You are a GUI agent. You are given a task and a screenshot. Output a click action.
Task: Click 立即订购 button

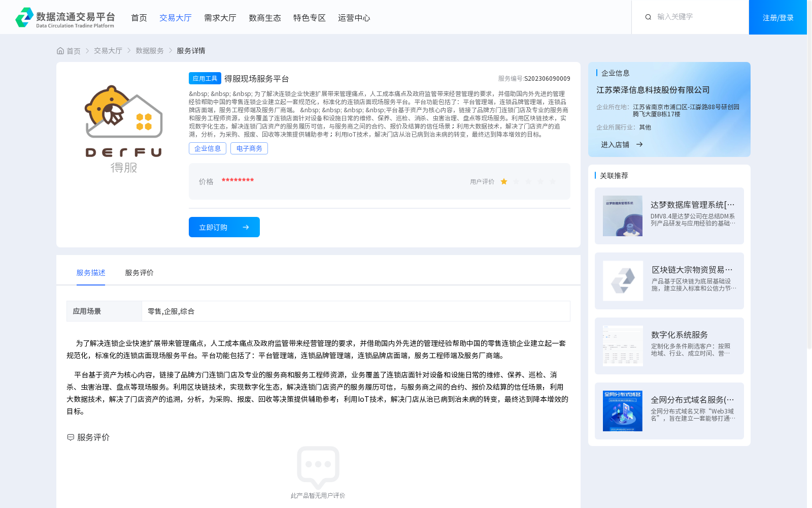click(224, 227)
